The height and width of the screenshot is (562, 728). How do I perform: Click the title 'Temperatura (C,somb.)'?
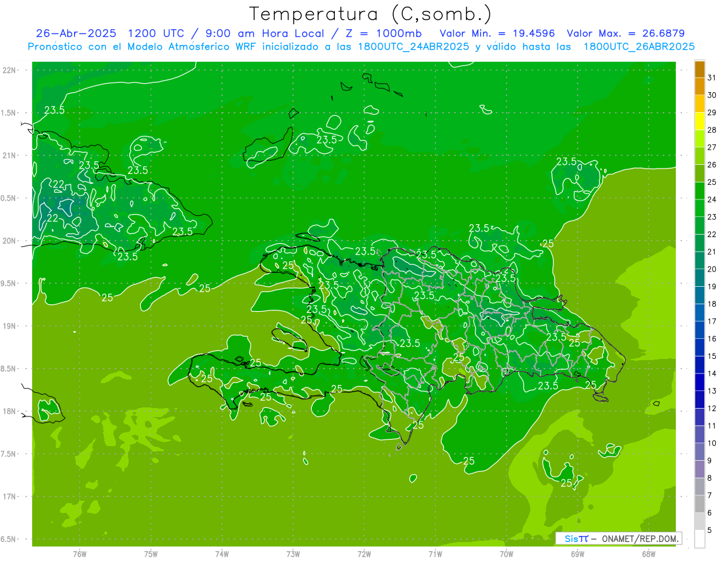tap(371, 14)
